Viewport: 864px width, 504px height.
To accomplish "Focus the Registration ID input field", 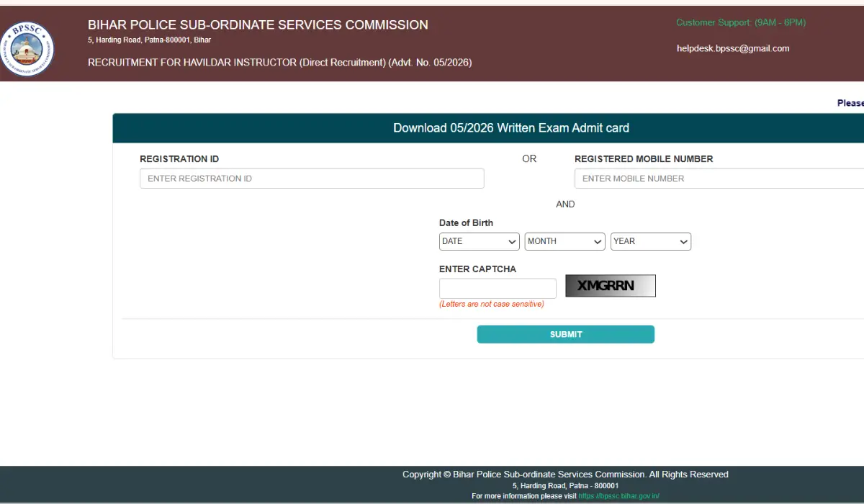I will click(x=312, y=179).
